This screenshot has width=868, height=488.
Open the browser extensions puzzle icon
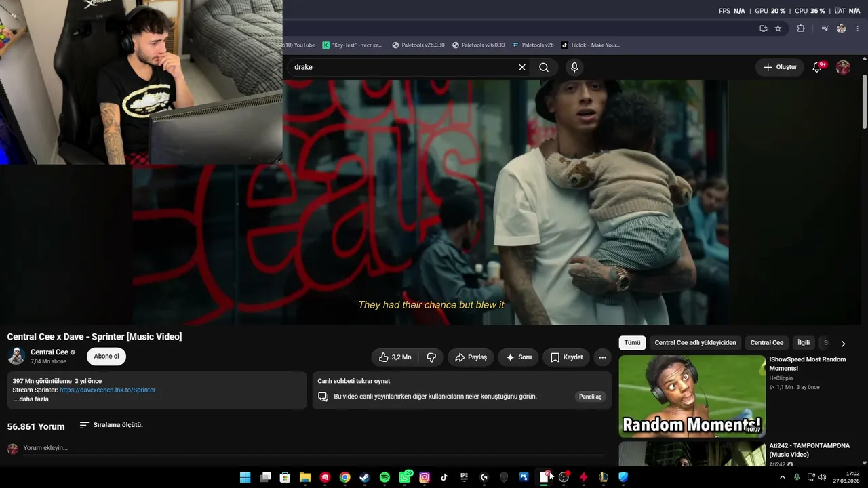[x=801, y=28]
